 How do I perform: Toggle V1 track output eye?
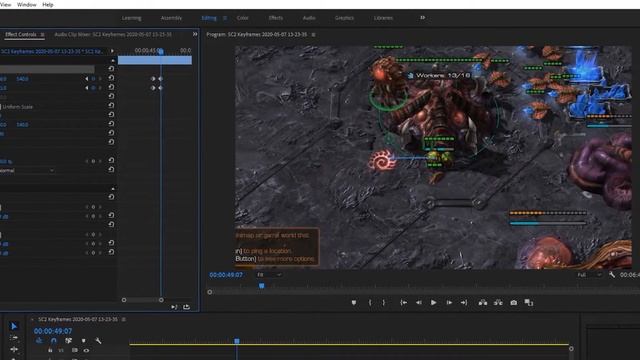(86, 350)
